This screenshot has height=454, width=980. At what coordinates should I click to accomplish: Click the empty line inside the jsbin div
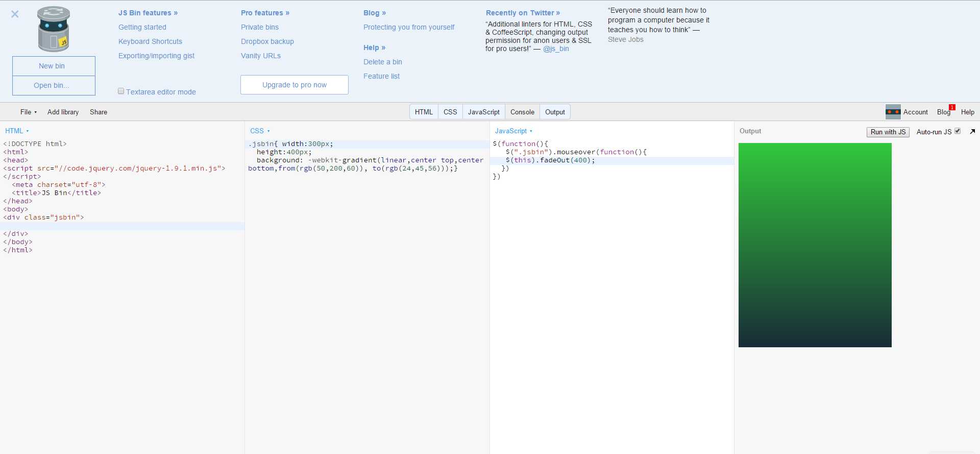coord(122,226)
